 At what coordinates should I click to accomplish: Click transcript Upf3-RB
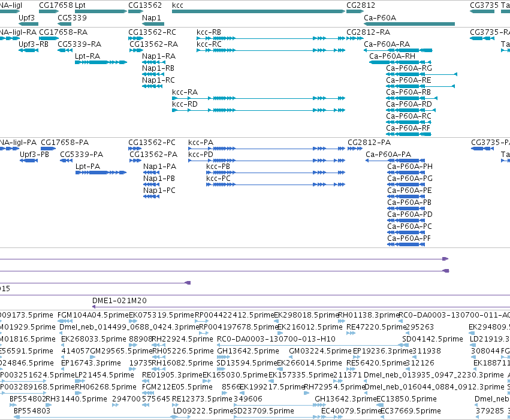click(x=34, y=44)
